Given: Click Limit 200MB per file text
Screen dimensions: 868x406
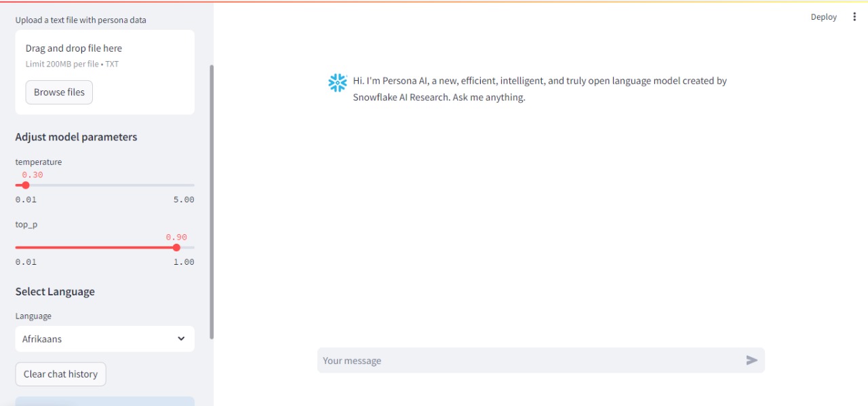Looking at the screenshot, I should click(x=73, y=64).
